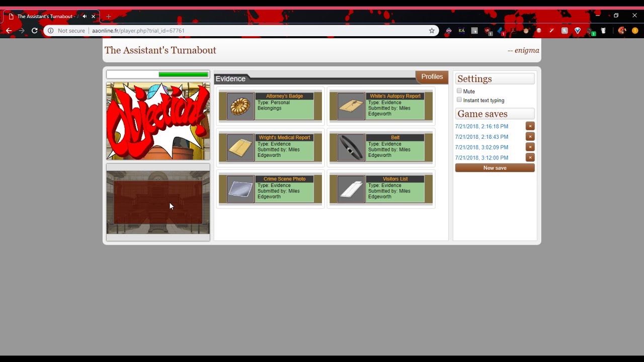644x362 pixels.
Task: Load save from 7/21/2018, 2:18:43 PM
Action: click(x=481, y=137)
